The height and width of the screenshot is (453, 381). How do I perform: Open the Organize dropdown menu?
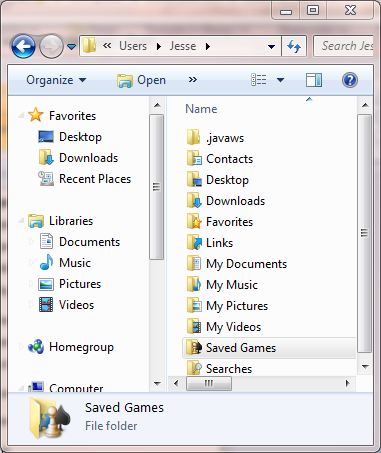coord(56,80)
